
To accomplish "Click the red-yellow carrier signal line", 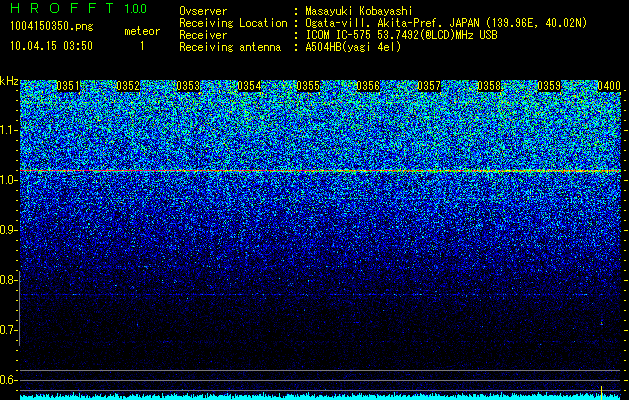I will coord(320,171).
